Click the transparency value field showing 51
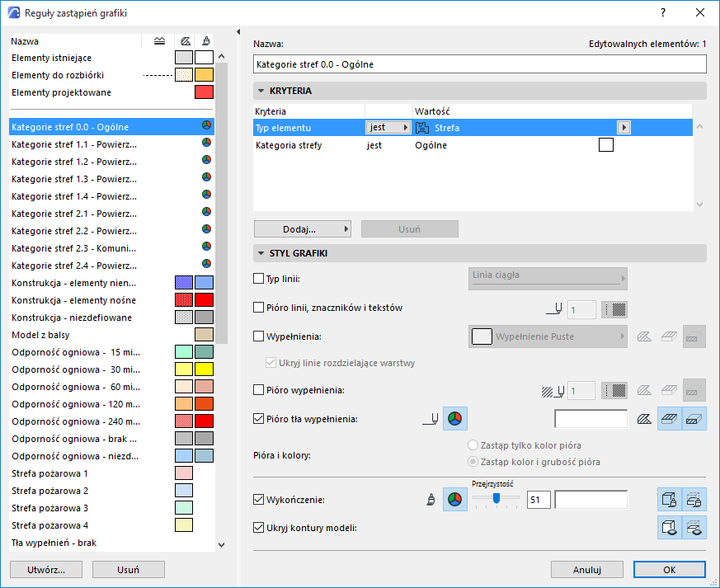This screenshot has width=720, height=588. pyautogui.click(x=539, y=500)
